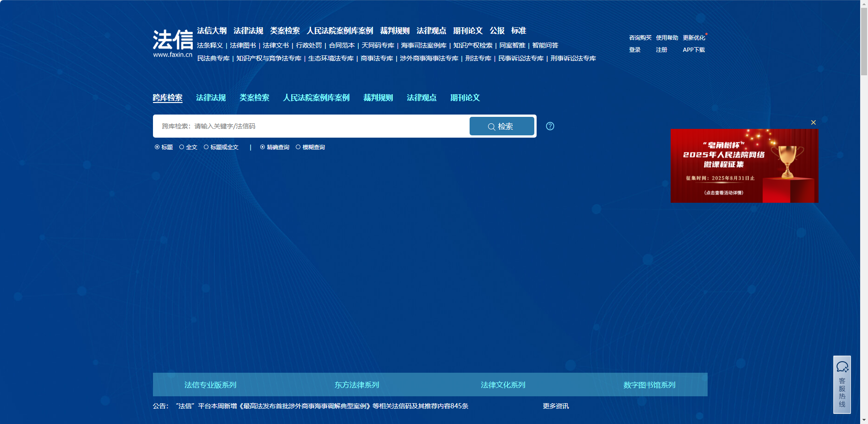Open 标准 in the top navigation
Screen dimensions: 868x424
coord(519,31)
